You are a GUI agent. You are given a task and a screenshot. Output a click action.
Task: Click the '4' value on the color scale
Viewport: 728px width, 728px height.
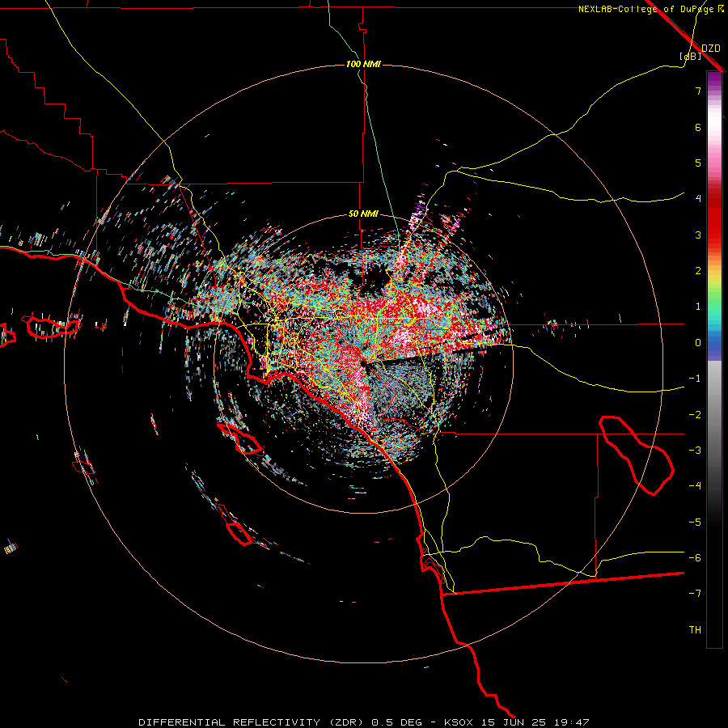pos(698,199)
